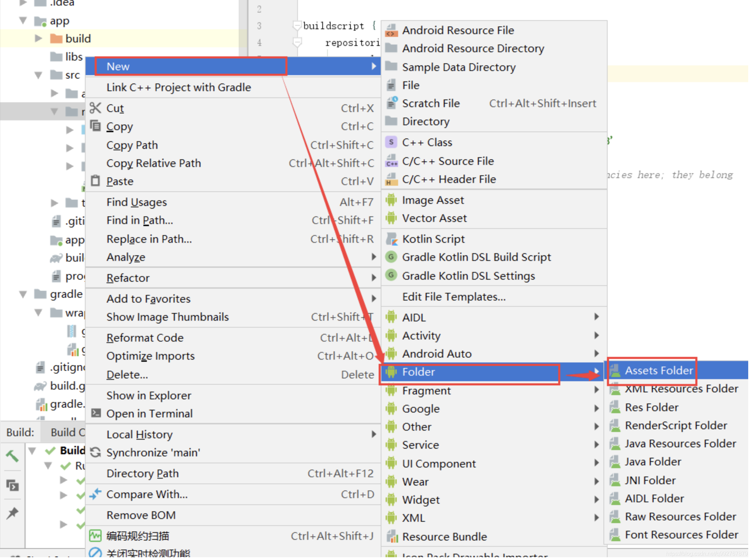Click the build hammer icon

coord(13,456)
